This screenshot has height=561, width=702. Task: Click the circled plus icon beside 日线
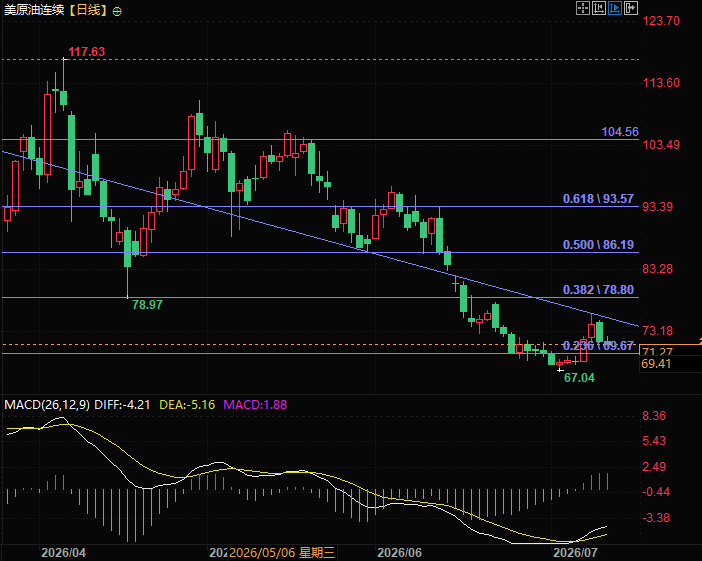click(x=117, y=11)
